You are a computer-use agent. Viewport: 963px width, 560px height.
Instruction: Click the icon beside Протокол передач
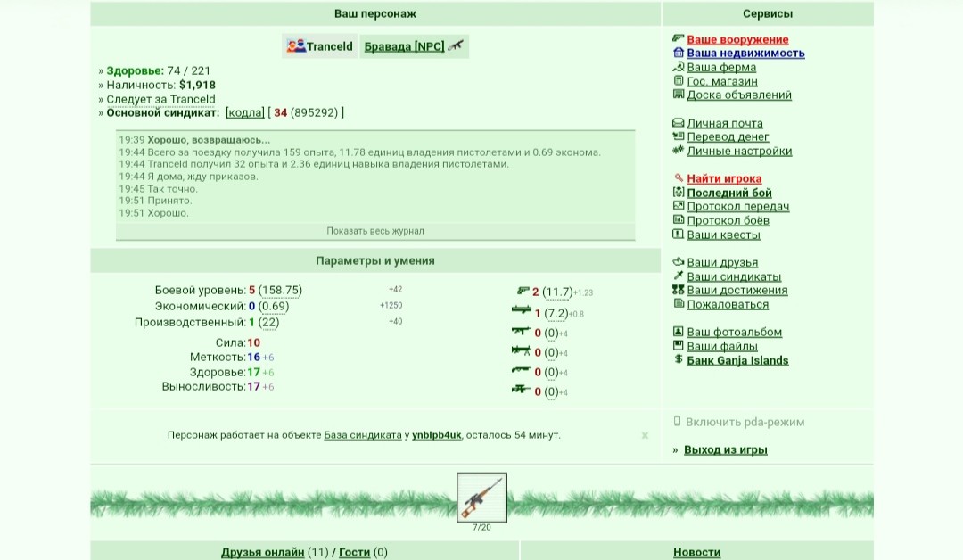click(678, 206)
